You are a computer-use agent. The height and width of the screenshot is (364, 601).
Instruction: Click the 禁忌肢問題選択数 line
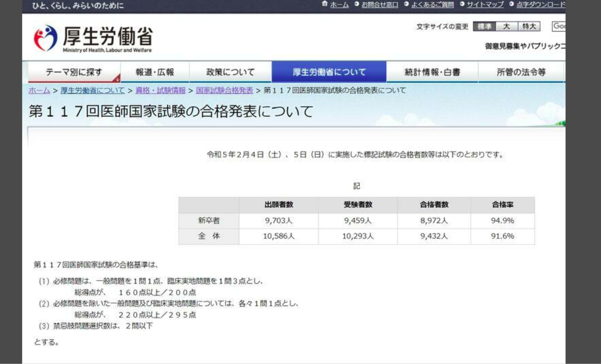click(x=96, y=326)
